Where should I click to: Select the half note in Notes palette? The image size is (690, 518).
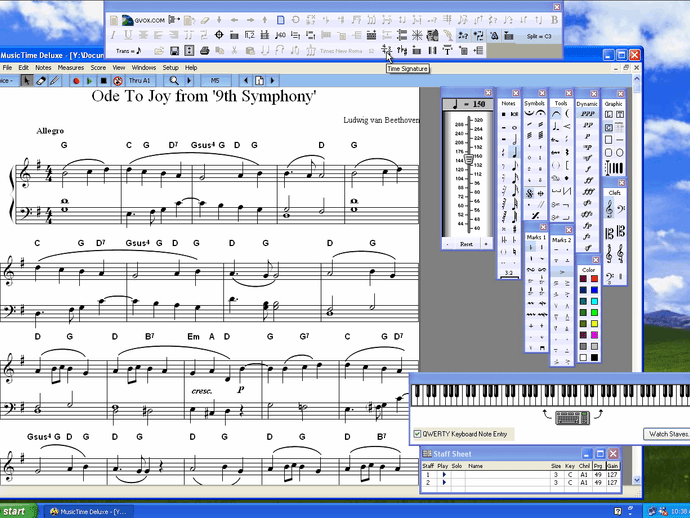point(514,140)
